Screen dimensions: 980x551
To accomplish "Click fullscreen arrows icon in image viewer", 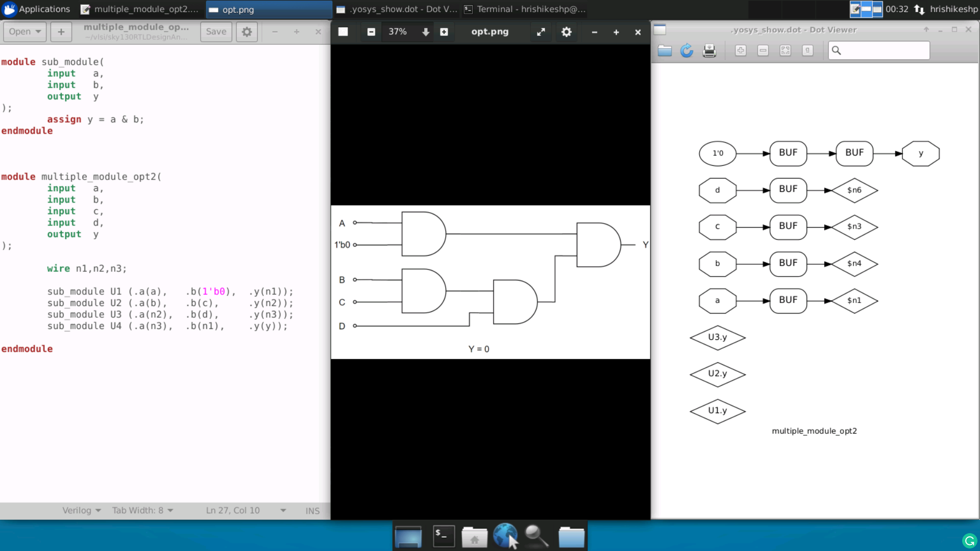I will coord(541,32).
